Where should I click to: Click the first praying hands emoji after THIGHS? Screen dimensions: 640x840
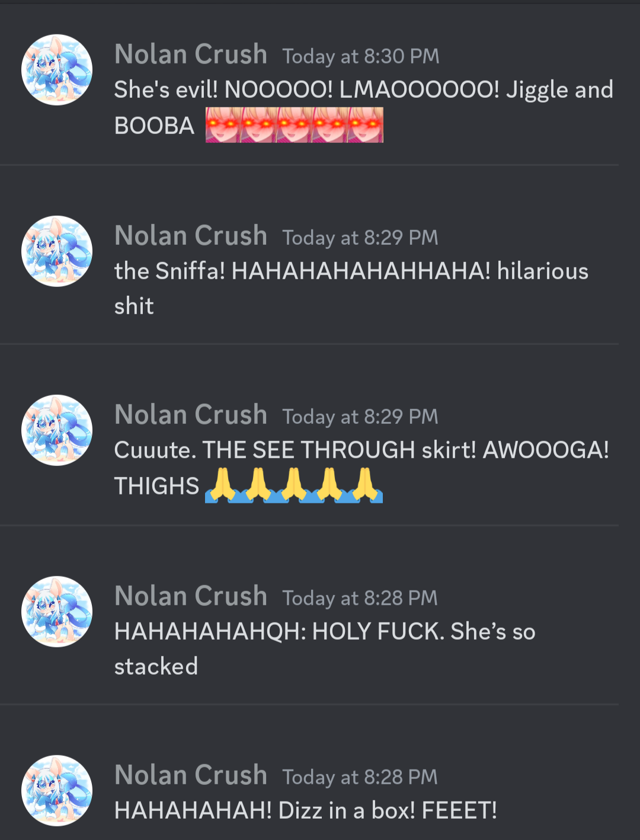coord(223,486)
